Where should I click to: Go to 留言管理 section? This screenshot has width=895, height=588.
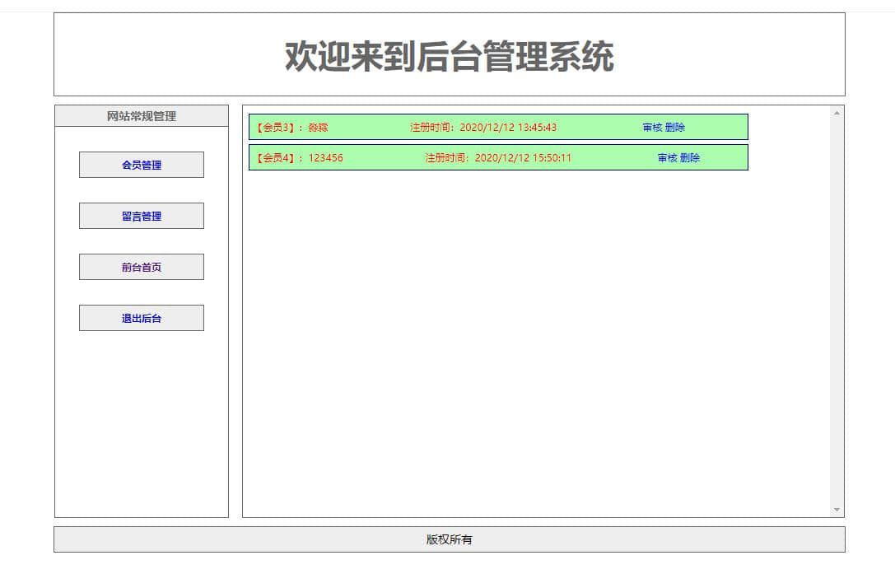point(142,216)
